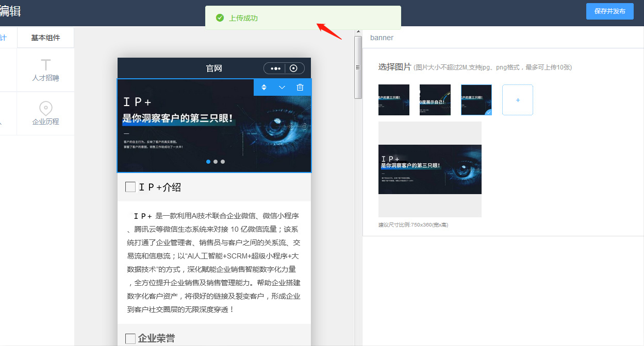Image resolution: width=644 pixels, height=346 pixels.
Task: Add the 企业历程 component
Action: (x=45, y=114)
